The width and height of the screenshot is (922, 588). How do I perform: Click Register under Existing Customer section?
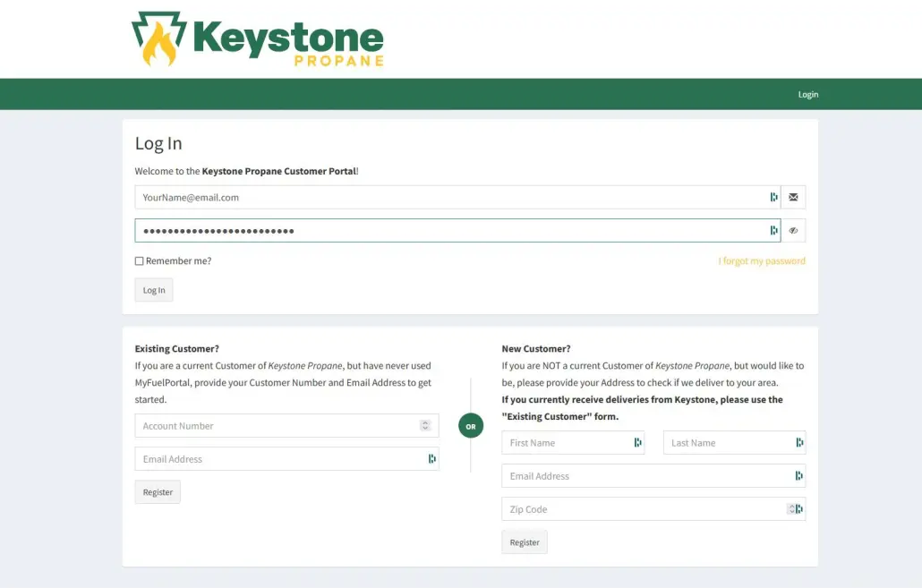[158, 491]
